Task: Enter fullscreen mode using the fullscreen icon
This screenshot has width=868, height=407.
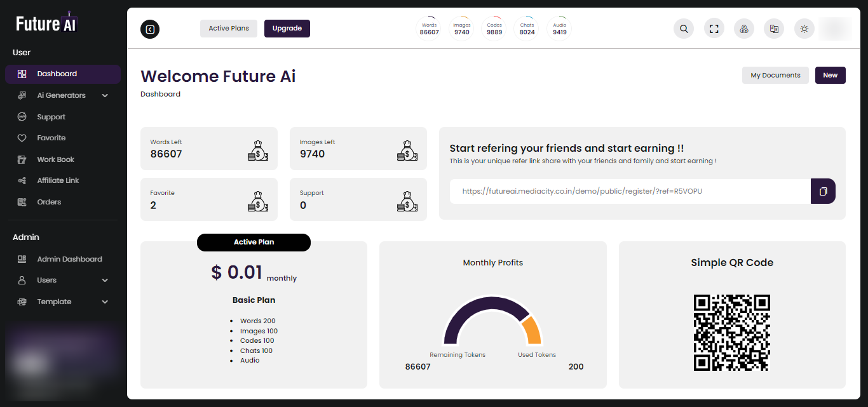Action: click(714, 29)
